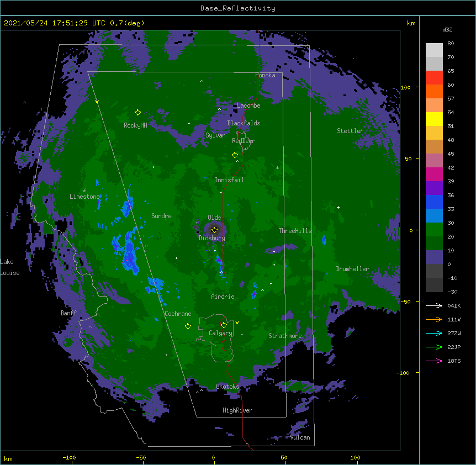Screen dimensions: 476x465
Task: Pick the bright yellow swatch between 54 and 51 dBZ
Action: (x=434, y=119)
